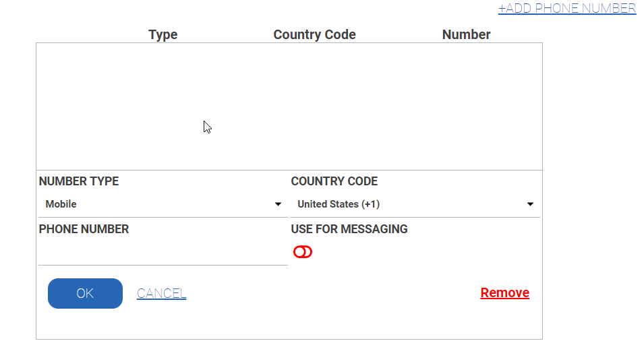Toggle the Use For Messaging switch
Image resolution: width=644 pixels, height=341 pixels.
[x=303, y=252]
